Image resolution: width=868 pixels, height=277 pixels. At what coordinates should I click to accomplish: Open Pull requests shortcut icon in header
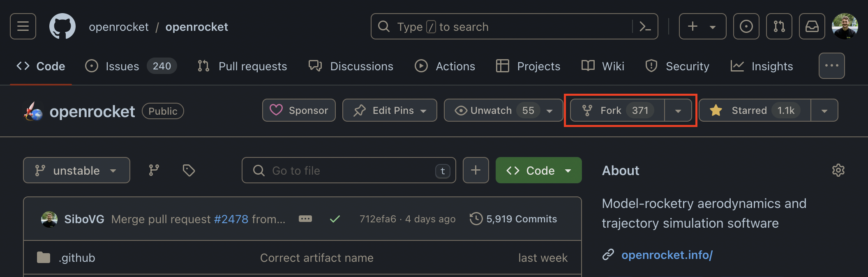coord(779,27)
